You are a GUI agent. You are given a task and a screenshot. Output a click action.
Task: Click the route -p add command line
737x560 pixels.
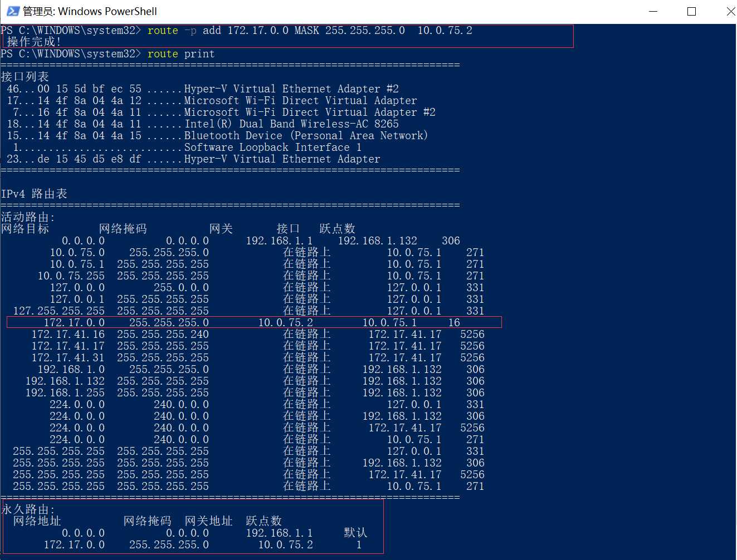(236, 31)
